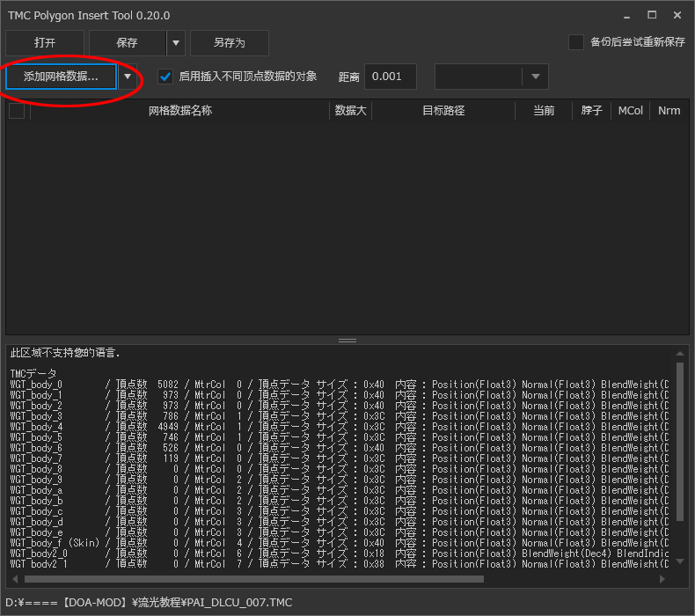Open the empty combo box next to distance
Screen dimensions: 695x616
491,77
